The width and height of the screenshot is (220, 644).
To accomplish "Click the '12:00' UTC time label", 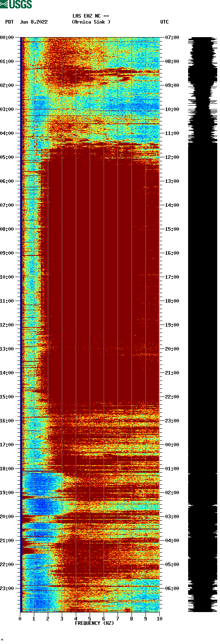I will [x=172, y=157].
